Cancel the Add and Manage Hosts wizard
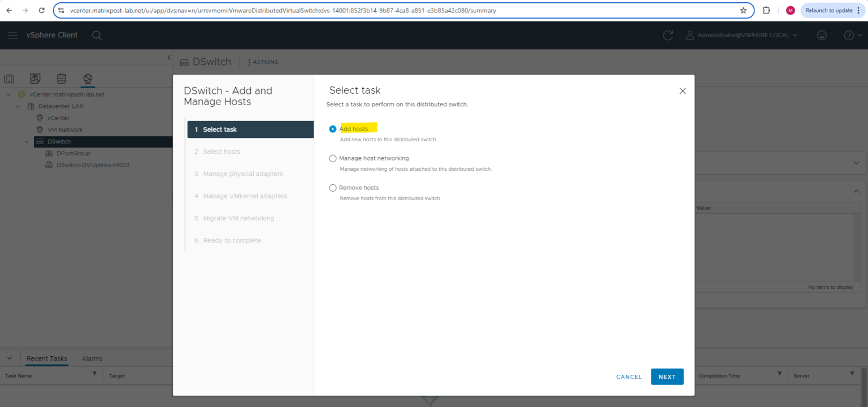 (x=628, y=376)
